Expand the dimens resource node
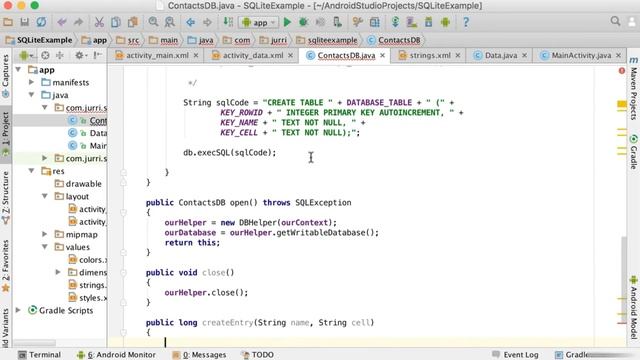The height and width of the screenshot is (360, 640). (x=58, y=272)
